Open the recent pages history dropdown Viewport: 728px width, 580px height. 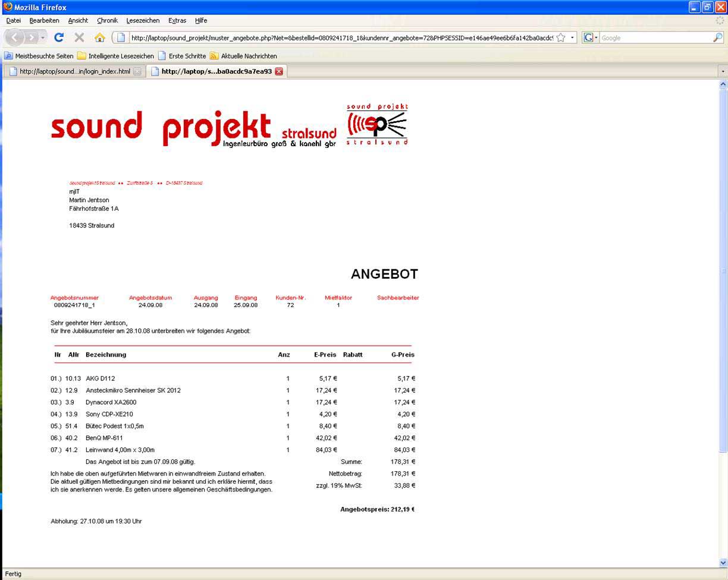(x=43, y=37)
